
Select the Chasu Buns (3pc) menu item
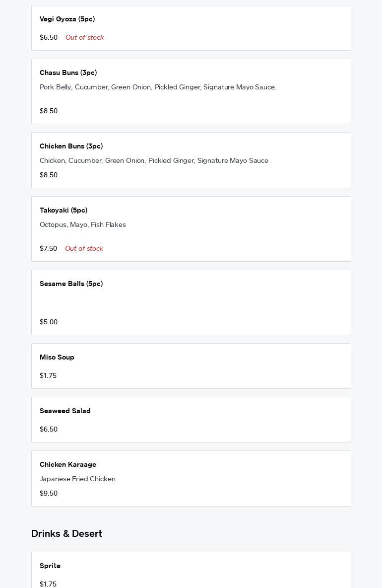click(x=68, y=73)
